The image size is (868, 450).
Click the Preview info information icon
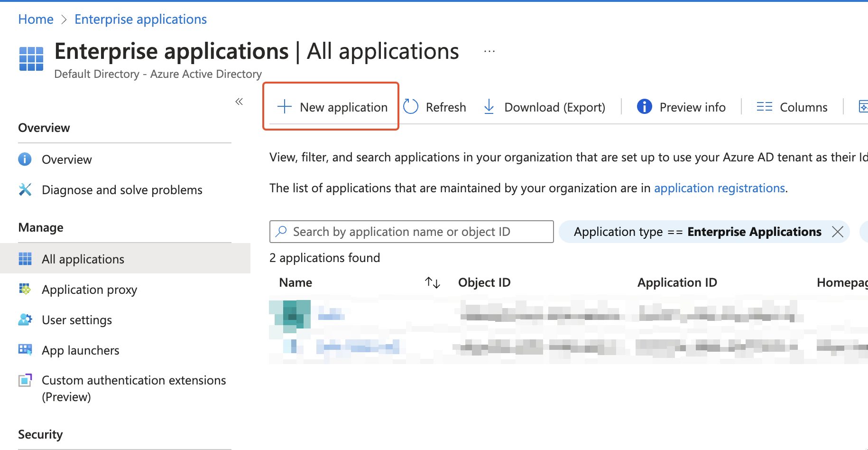click(644, 106)
